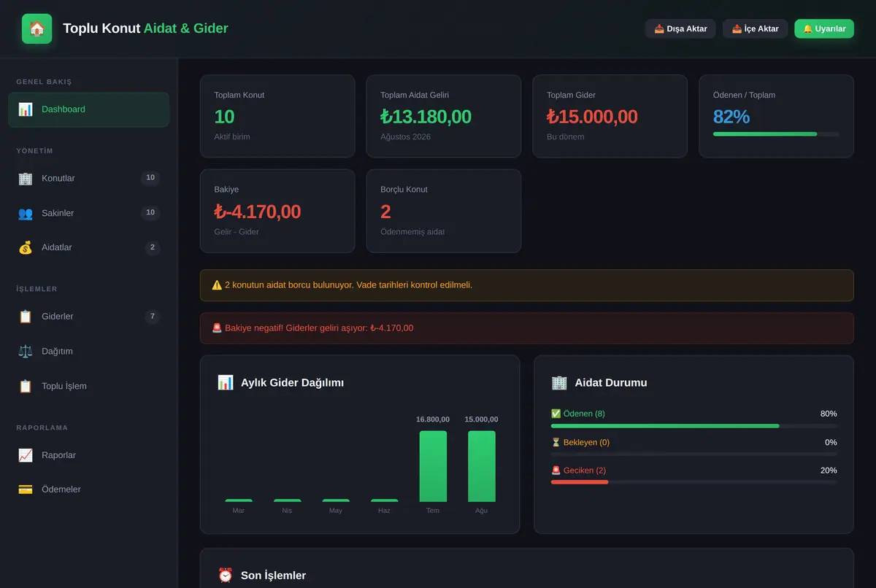The image size is (876, 588).
Task: Click the İçe Aktar button
Action: tap(755, 28)
